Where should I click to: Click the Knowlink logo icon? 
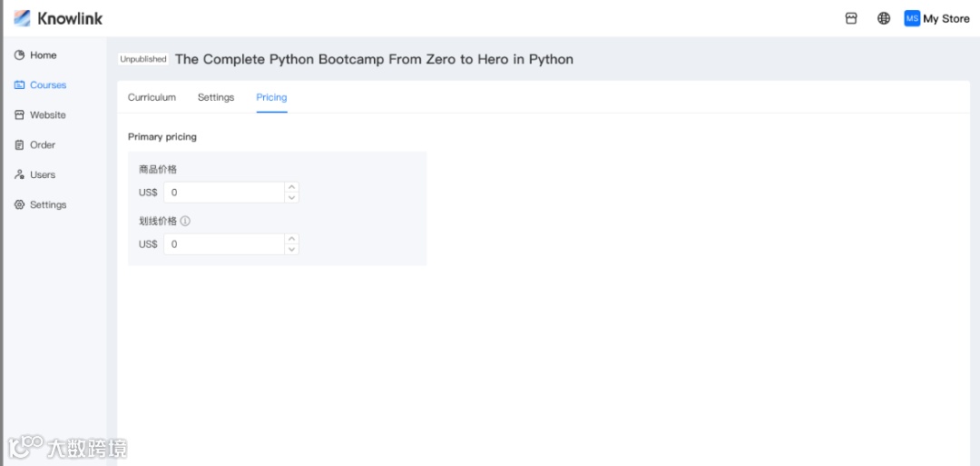point(22,18)
